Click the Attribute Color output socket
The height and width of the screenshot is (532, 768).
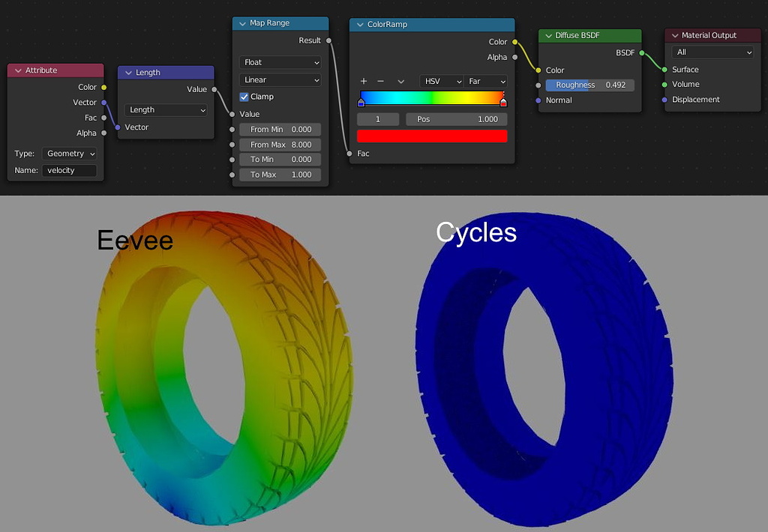pos(103,87)
